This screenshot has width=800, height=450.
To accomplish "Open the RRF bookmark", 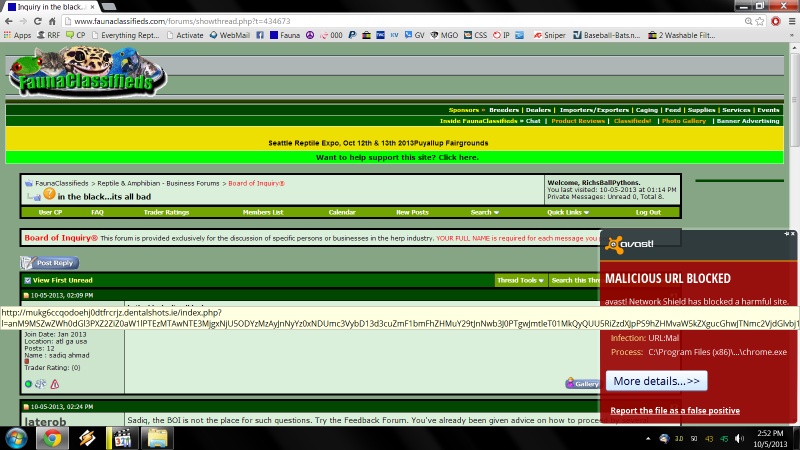I will (48, 35).
